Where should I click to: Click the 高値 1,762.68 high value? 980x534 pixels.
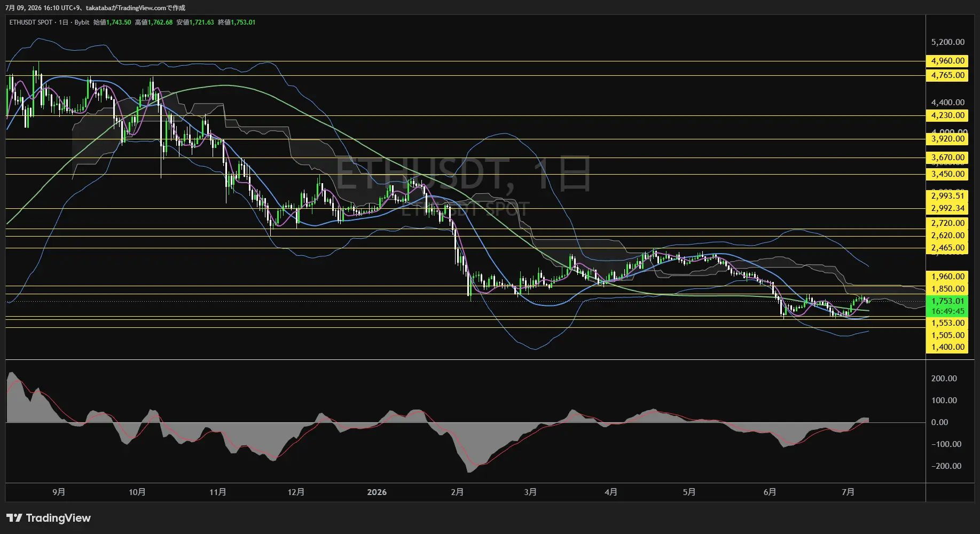click(x=154, y=22)
